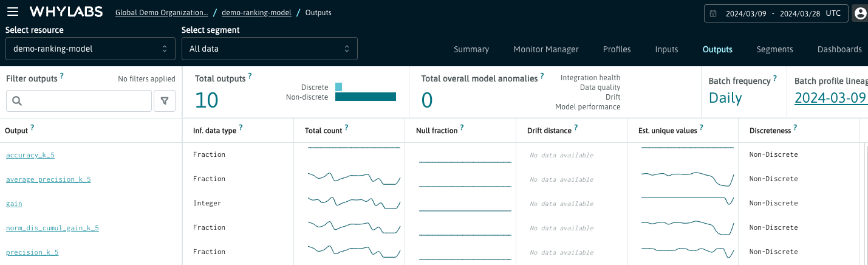Open the Monitor Manager tab
868x265 pixels.
546,50
